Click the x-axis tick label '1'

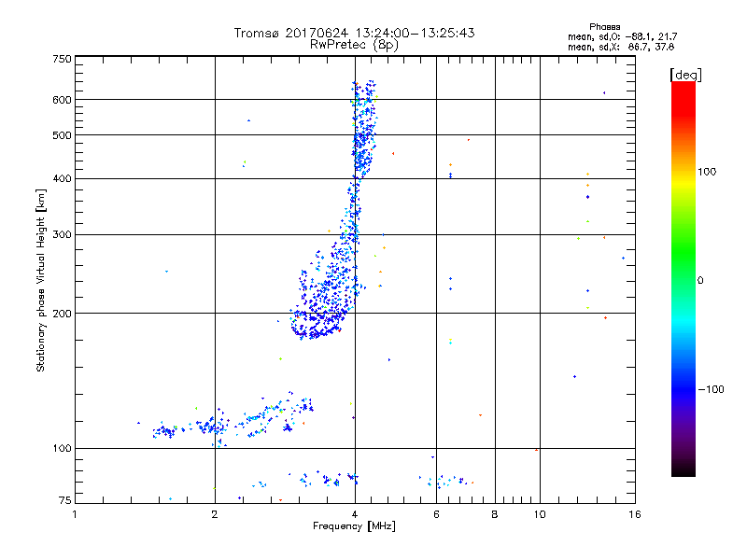(75, 514)
